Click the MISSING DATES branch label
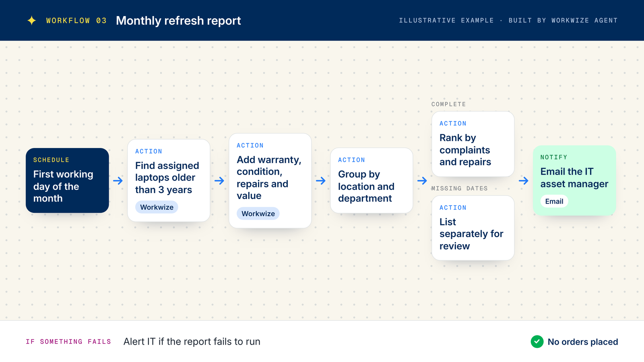Viewport: 644px width, 362px height. [x=459, y=188]
